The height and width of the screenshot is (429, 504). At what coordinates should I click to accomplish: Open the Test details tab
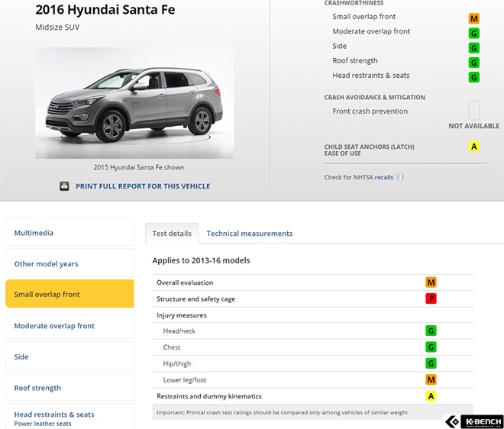tap(172, 234)
